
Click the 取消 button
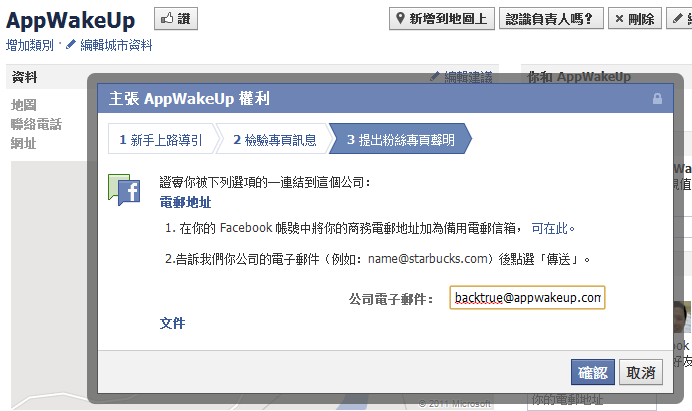click(641, 372)
